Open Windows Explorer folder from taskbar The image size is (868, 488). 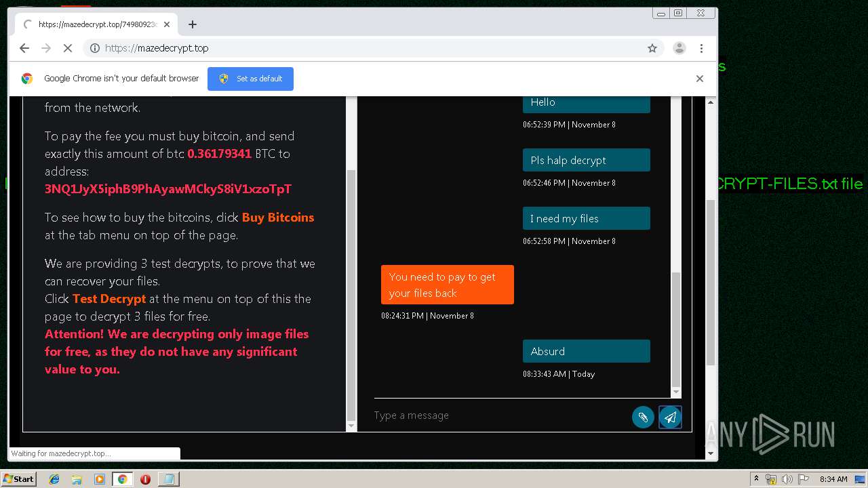pos(77,479)
